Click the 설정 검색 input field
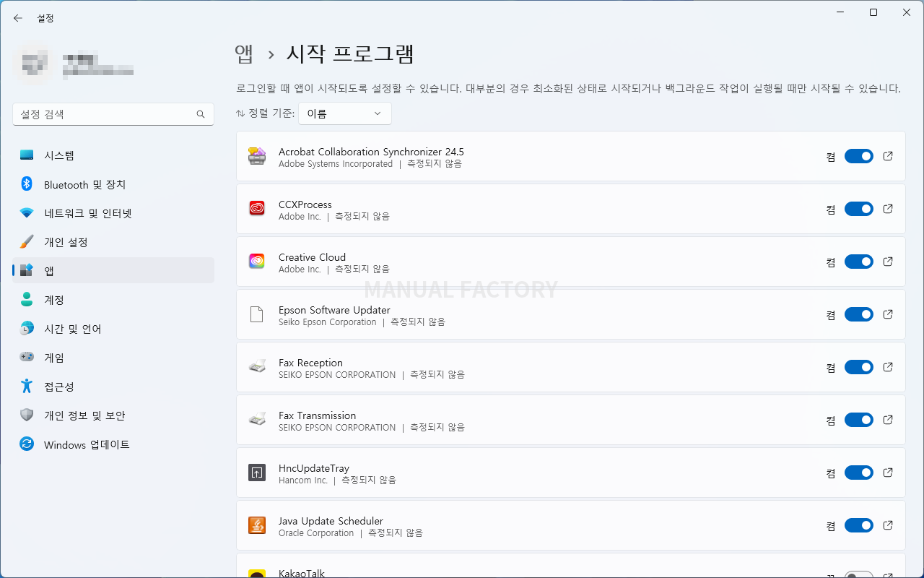Image resolution: width=924 pixels, height=578 pixels. (x=113, y=114)
